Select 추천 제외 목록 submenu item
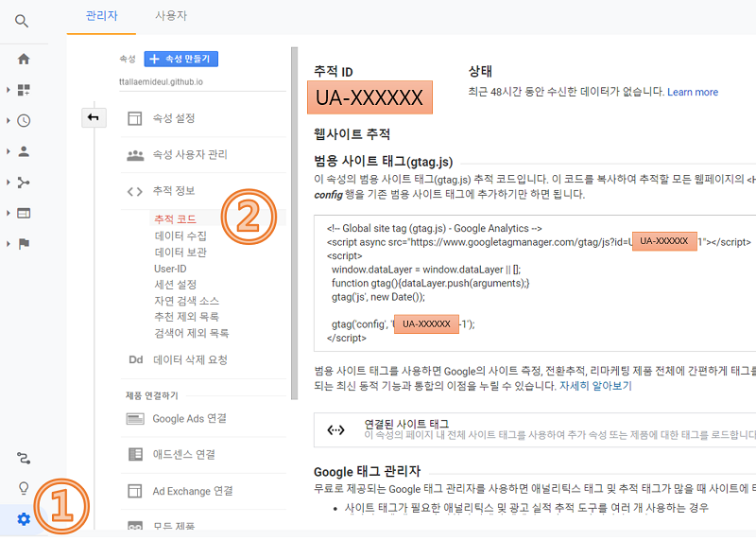This screenshot has height=541, width=756. (x=186, y=317)
